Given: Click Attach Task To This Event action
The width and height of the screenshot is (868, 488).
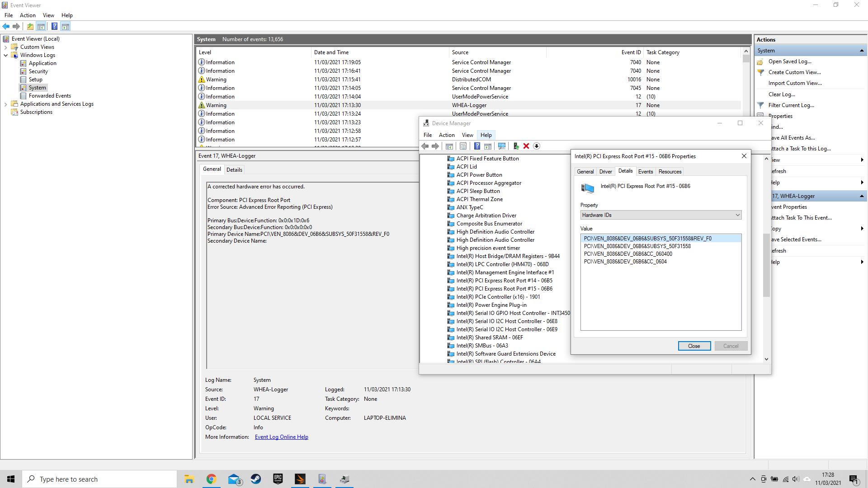Looking at the screenshot, I should (x=800, y=218).
